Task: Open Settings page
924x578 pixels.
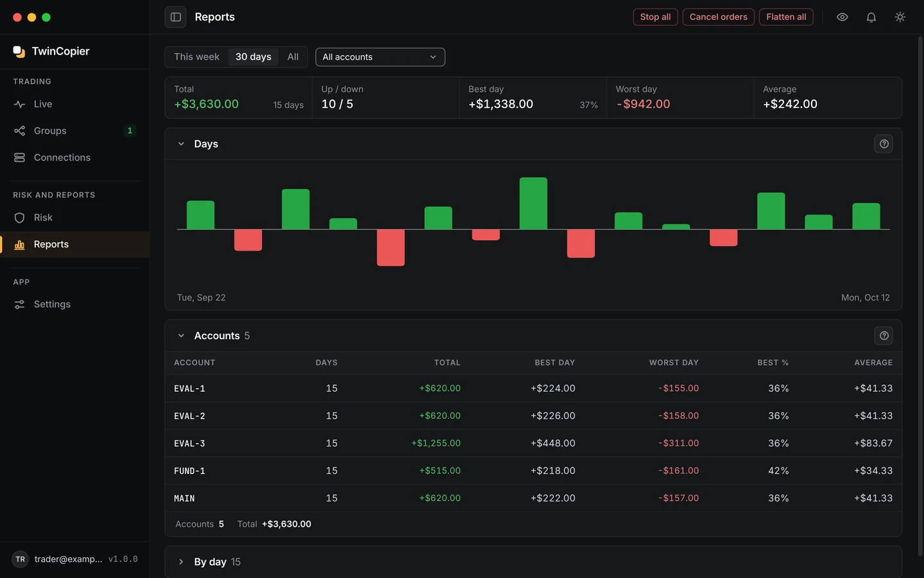Action: (x=74, y=304)
